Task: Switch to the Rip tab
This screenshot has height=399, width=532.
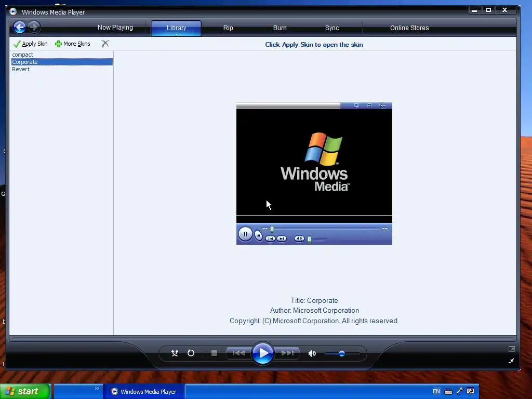Action: 228,28
